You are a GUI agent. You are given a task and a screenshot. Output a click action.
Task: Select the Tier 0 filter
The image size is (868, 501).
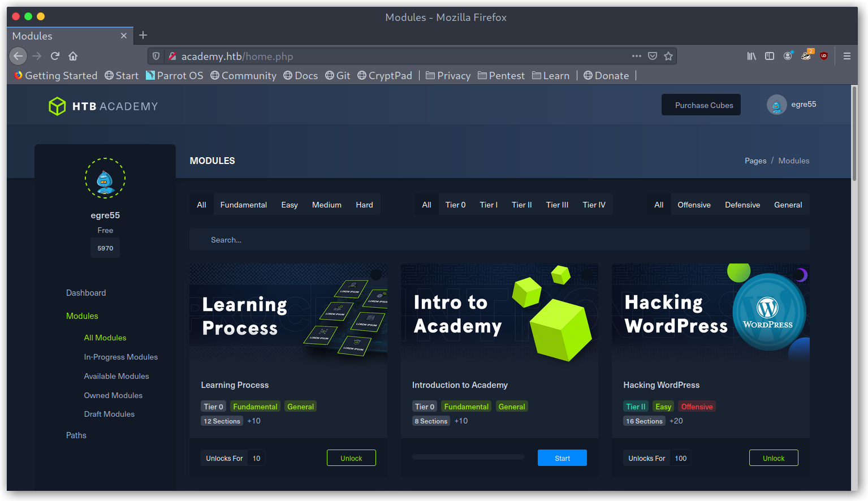coord(456,205)
